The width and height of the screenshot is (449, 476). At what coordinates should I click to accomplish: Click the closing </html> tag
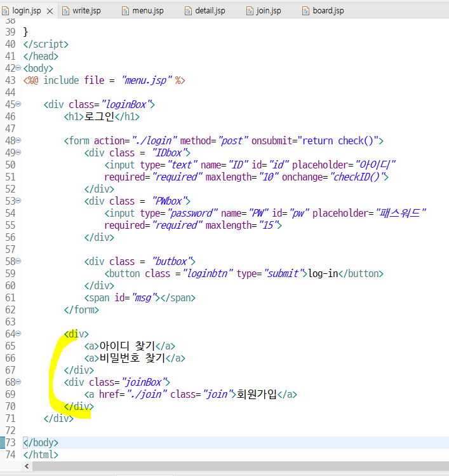click(x=41, y=455)
